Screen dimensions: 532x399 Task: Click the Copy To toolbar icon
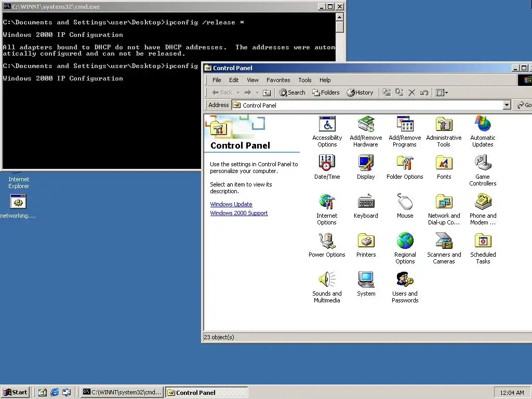400,92
